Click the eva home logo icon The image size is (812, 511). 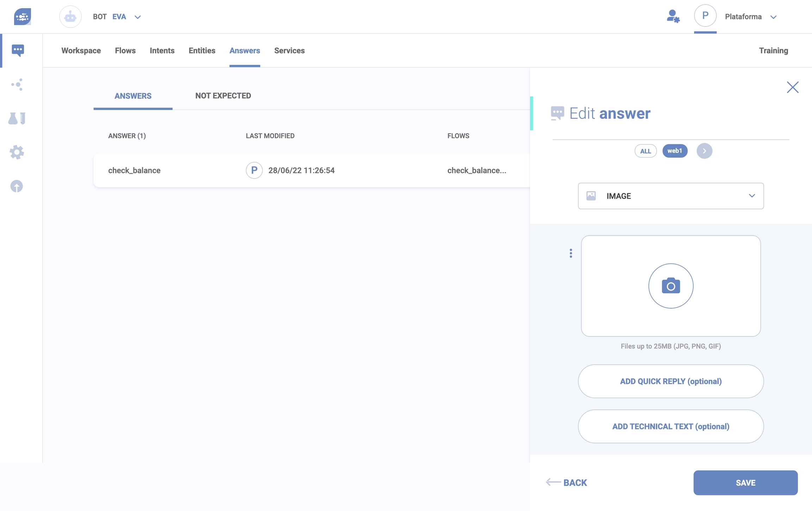point(22,17)
